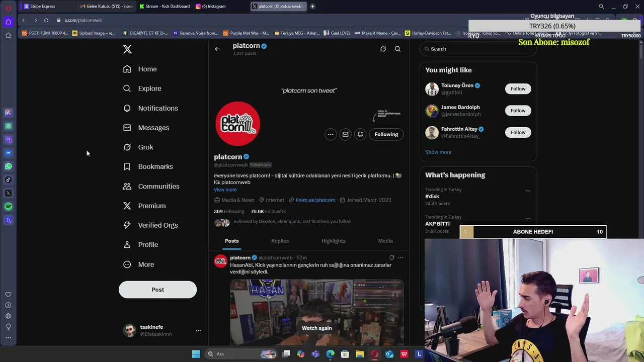Click the X logo in the sidebar
644x362 pixels.
(x=127, y=49)
